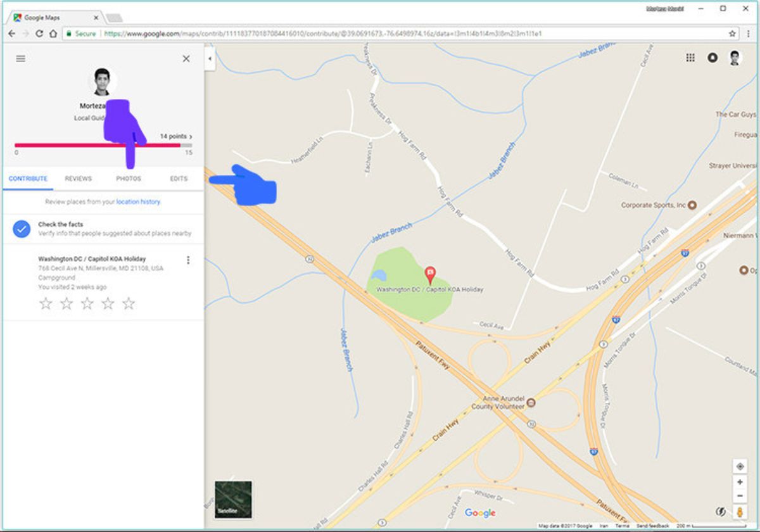The width and height of the screenshot is (760, 532).
Task: Click the red KOA campground map pin
Action: point(430,274)
